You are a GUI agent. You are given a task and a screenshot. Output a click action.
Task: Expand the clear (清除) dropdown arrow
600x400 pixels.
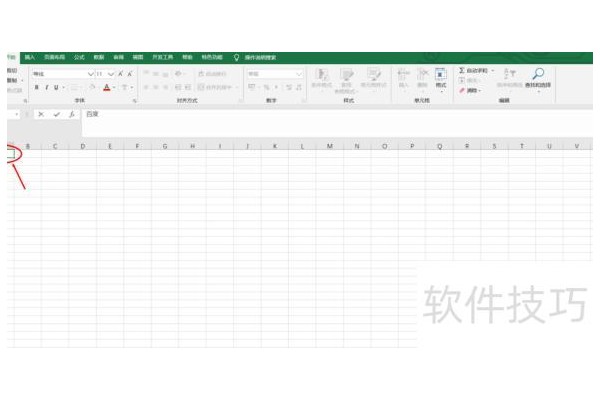pyautogui.click(x=479, y=90)
